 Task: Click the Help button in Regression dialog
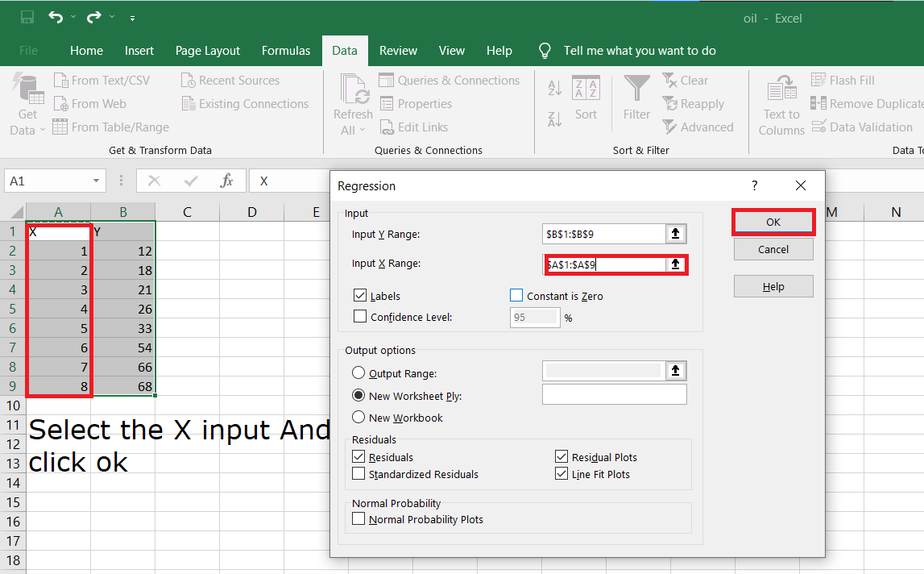[773, 286]
